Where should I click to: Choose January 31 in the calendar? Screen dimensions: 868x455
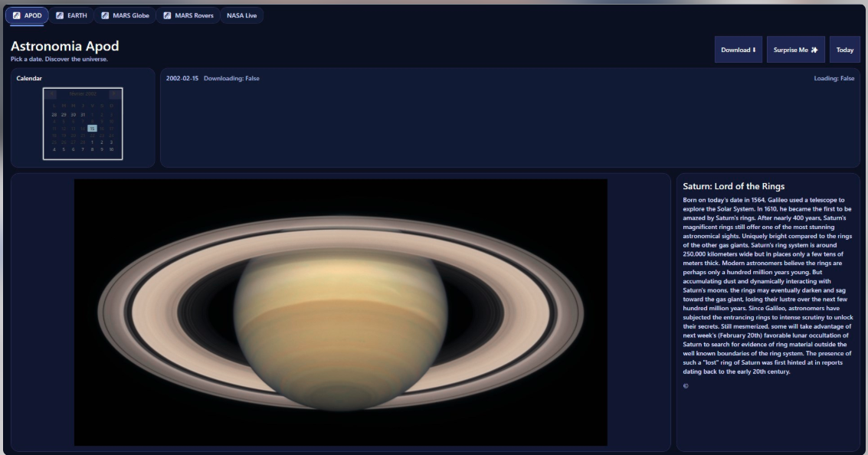coord(83,115)
